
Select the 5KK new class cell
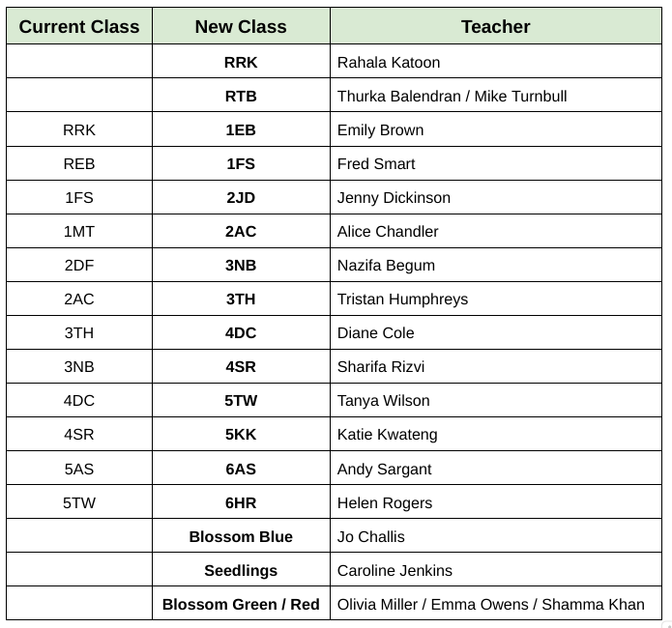241,434
